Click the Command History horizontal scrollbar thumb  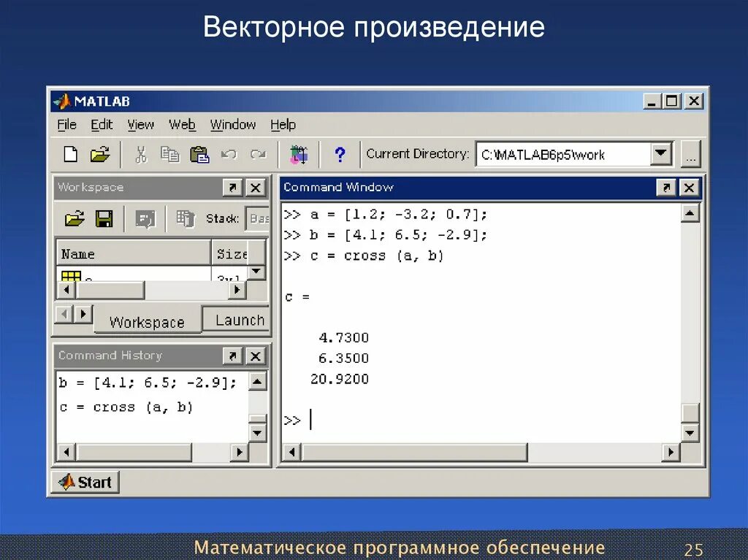coord(134,452)
